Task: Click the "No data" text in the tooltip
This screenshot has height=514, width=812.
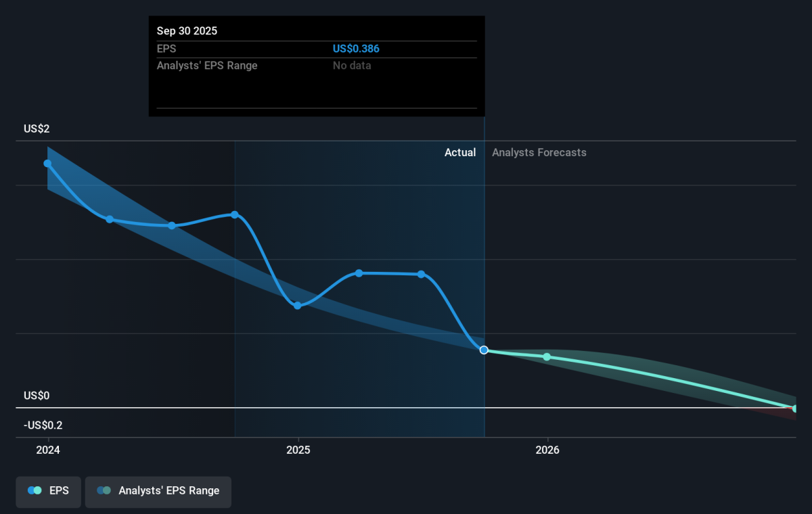Action: click(352, 66)
